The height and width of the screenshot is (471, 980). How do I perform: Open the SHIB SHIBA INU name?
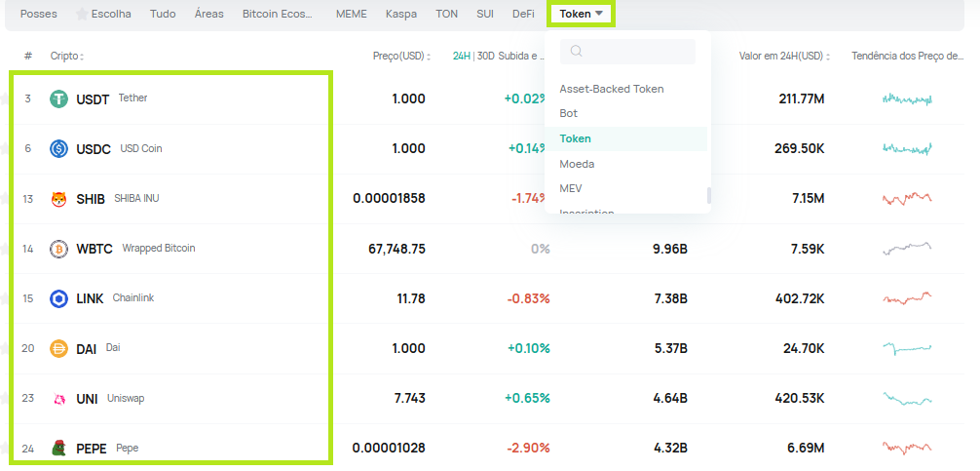point(118,199)
